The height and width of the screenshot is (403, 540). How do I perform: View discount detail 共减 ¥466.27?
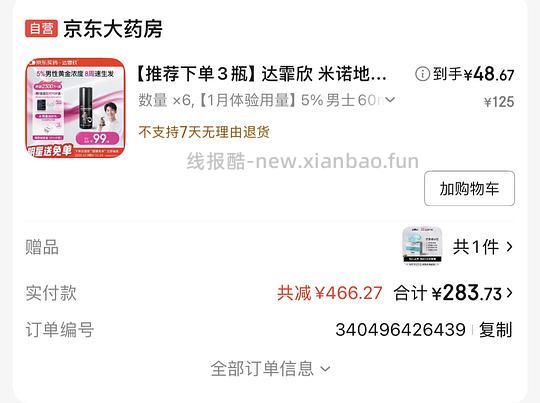(330, 293)
